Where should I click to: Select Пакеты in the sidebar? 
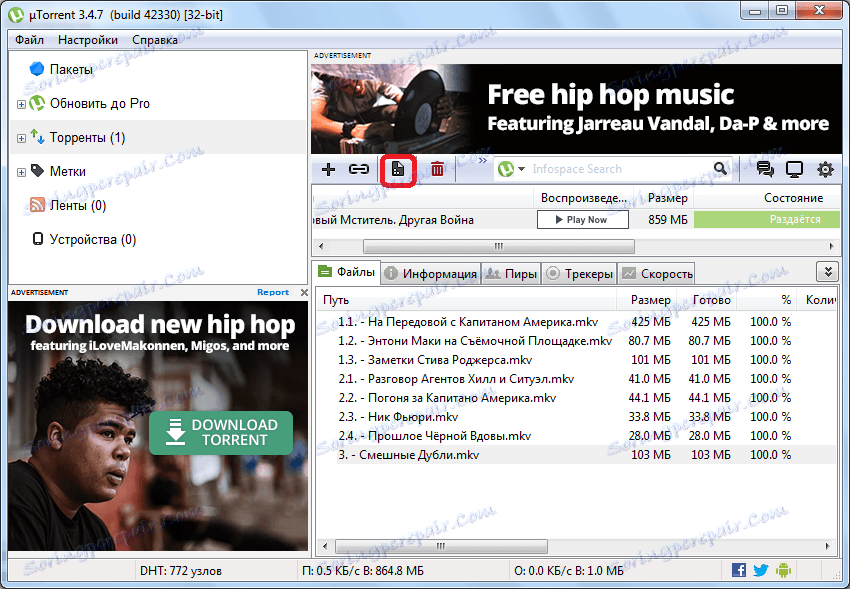coord(71,69)
